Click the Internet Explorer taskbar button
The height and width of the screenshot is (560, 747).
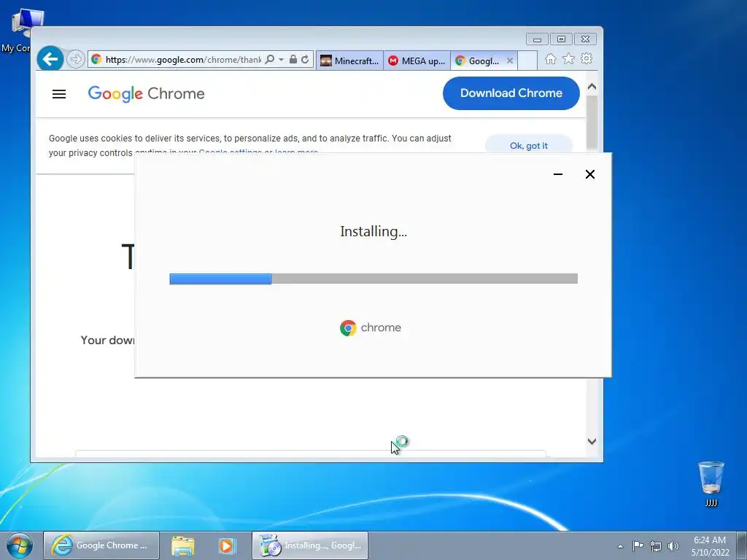(101, 545)
